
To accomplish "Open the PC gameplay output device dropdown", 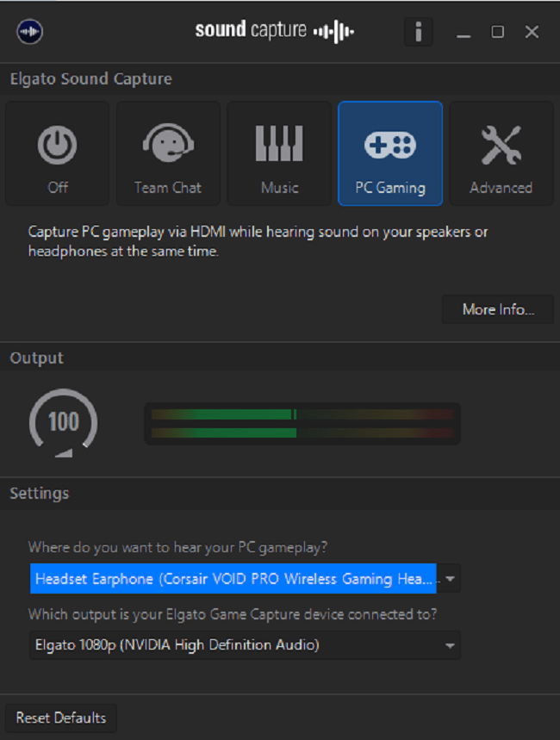I will tap(449, 578).
